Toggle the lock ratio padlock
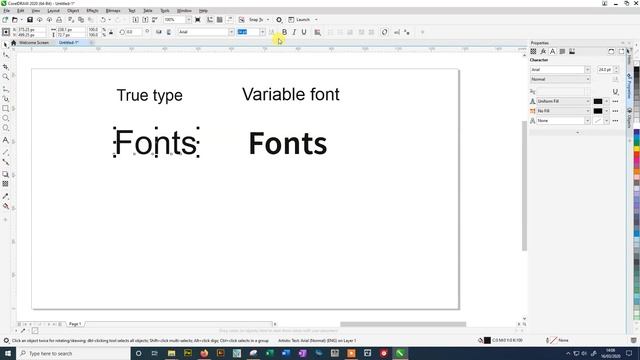The image size is (640, 360). point(111,32)
